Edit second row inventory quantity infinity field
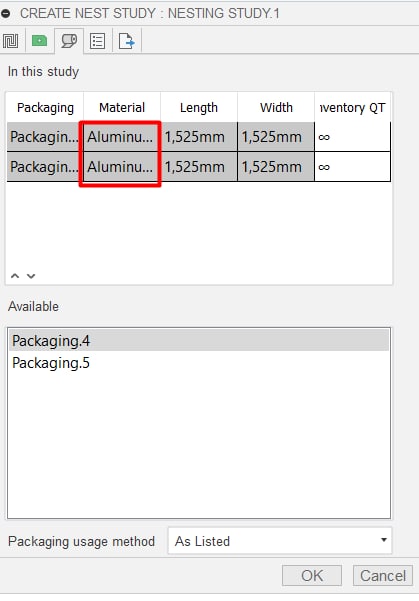419x601 pixels. (x=352, y=167)
